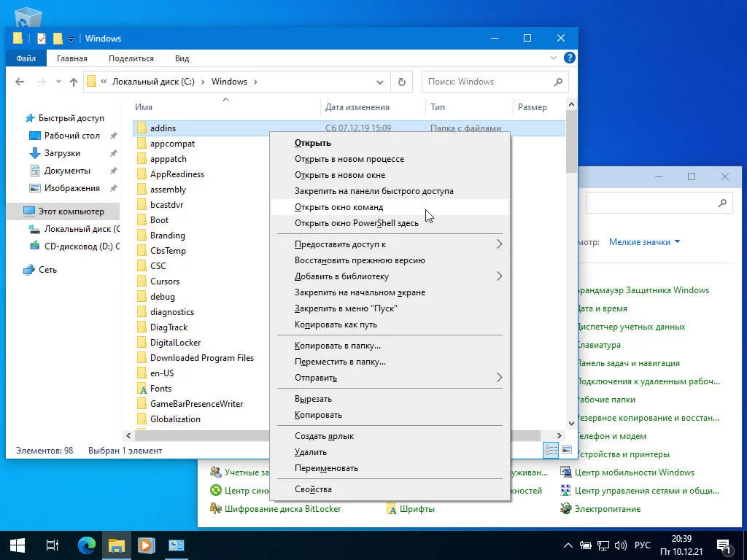Open the 'Электропитание' control panel link
Image resolution: width=747 pixels, height=560 pixels.
click(x=607, y=509)
